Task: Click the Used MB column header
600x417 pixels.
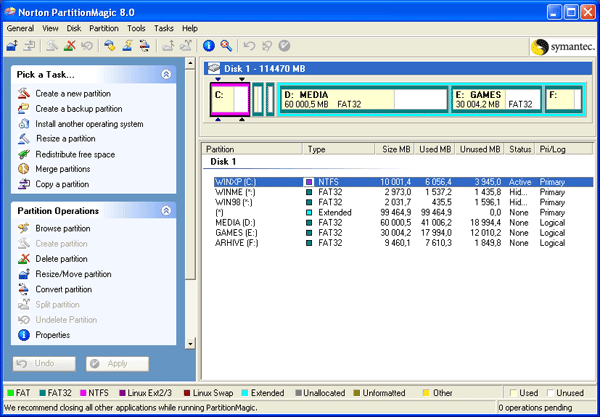Action: click(x=434, y=149)
